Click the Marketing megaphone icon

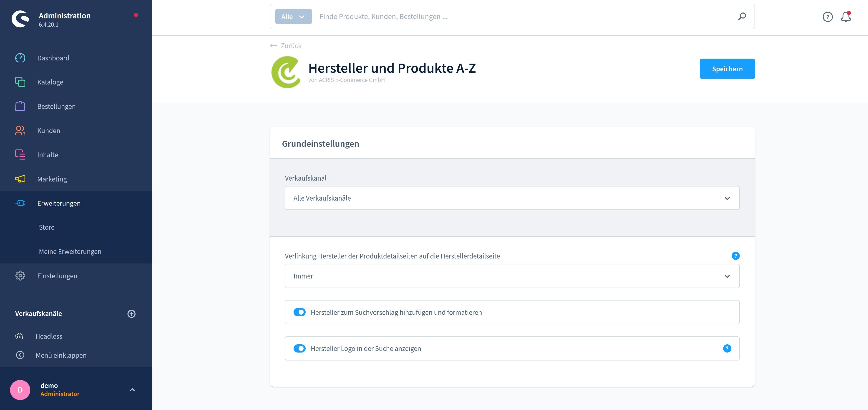click(x=20, y=179)
